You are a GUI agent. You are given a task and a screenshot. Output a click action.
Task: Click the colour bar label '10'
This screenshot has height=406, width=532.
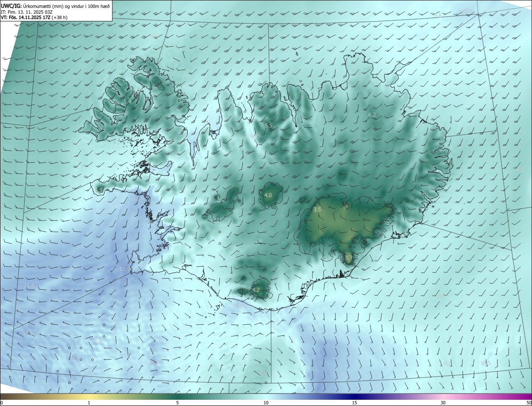266,403
